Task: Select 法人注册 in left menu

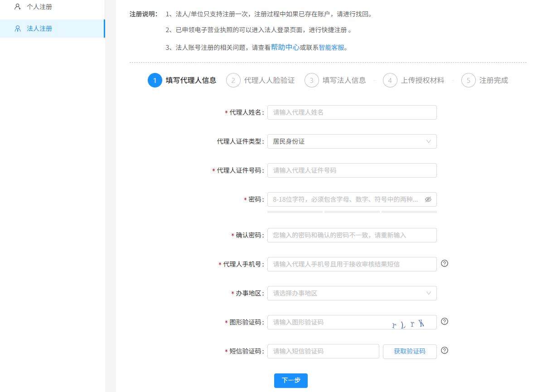Action: point(39,29)
